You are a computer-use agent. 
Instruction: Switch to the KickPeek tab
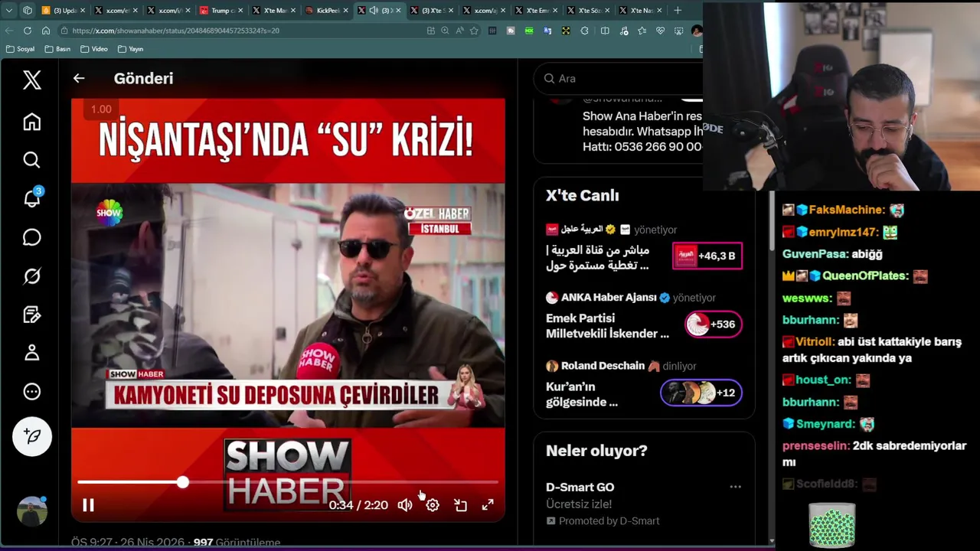click(x=326, y=10)
